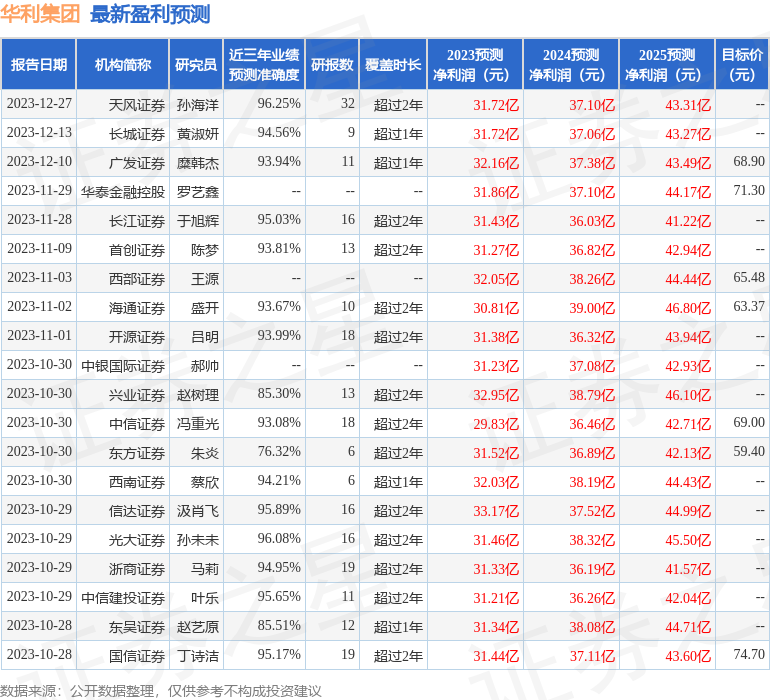The width and height of the screenshot is (770, 700).
Task: Click the 研究员 column header
Action: click(196, 64)
